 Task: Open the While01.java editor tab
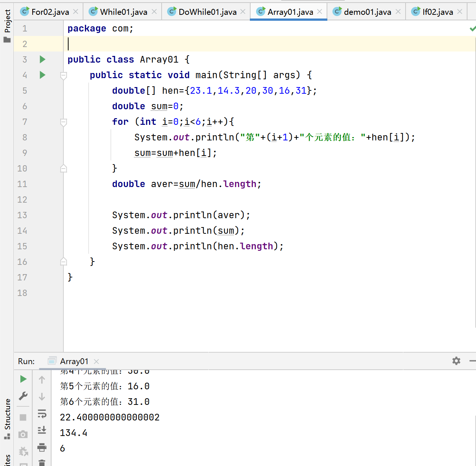tap(122, 12)
